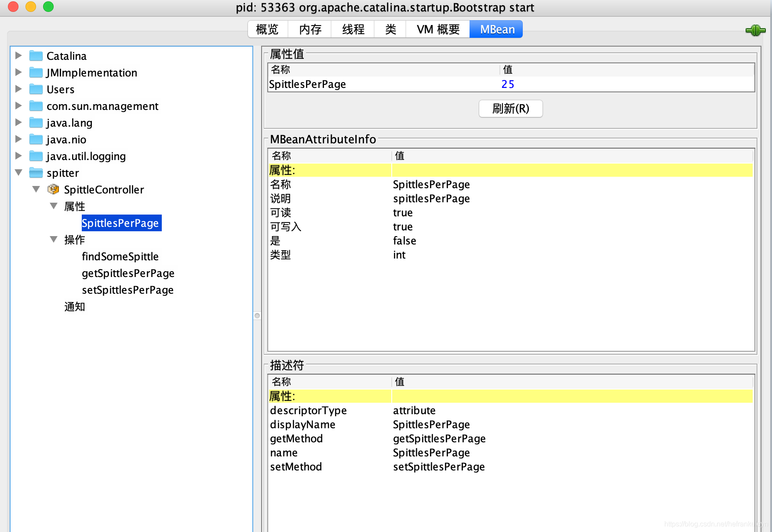
Task: Switch to the 类 tab
Action: (390, 29)
